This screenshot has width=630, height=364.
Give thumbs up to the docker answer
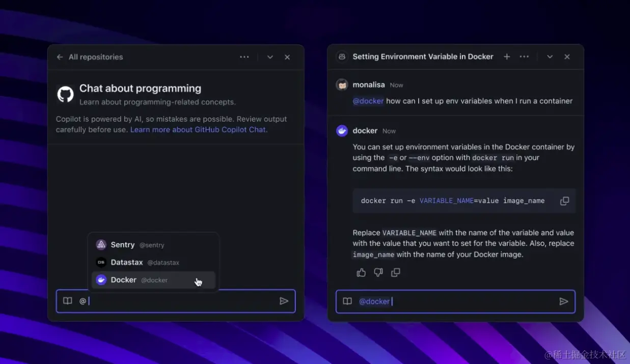click(x=362, y=272)
